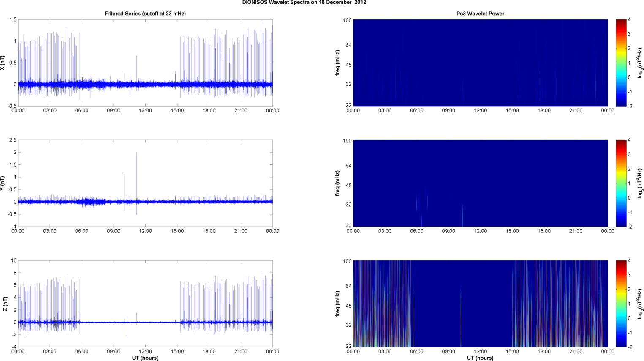
Task: Click the "-2" tick on bottom color bar
Action: pos(630,347)
